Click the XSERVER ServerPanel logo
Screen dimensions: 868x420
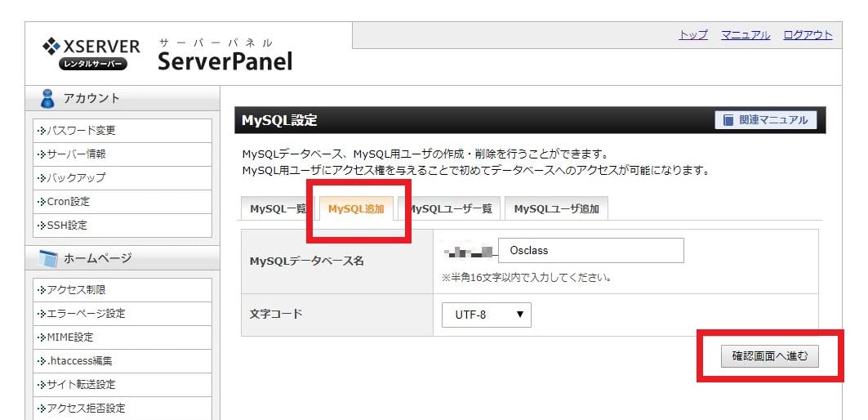point(166,54)
